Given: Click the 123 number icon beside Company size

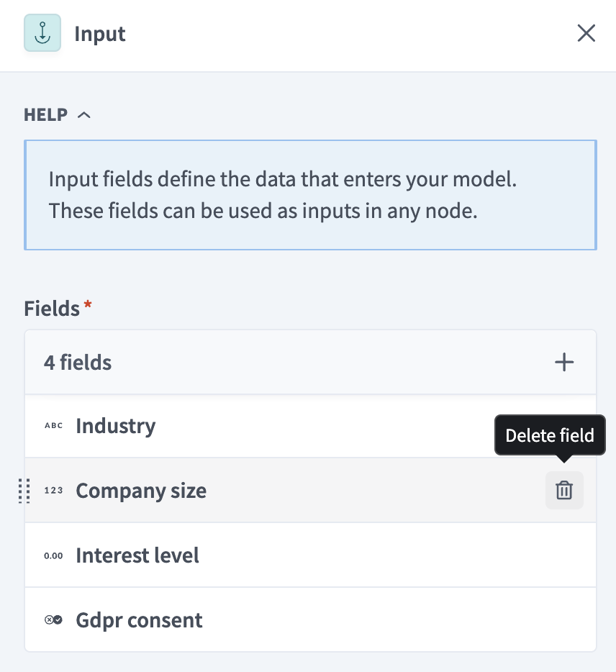Looking at the screenshot, I should tap(53, 491).
